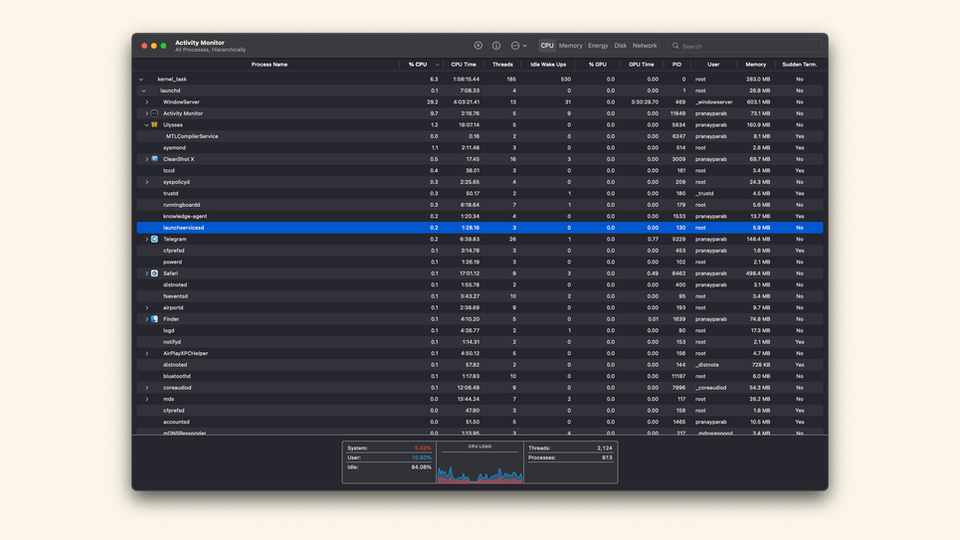
Task: Sort by PID column header
Action: pyautogui.click(x=677, y=64)
